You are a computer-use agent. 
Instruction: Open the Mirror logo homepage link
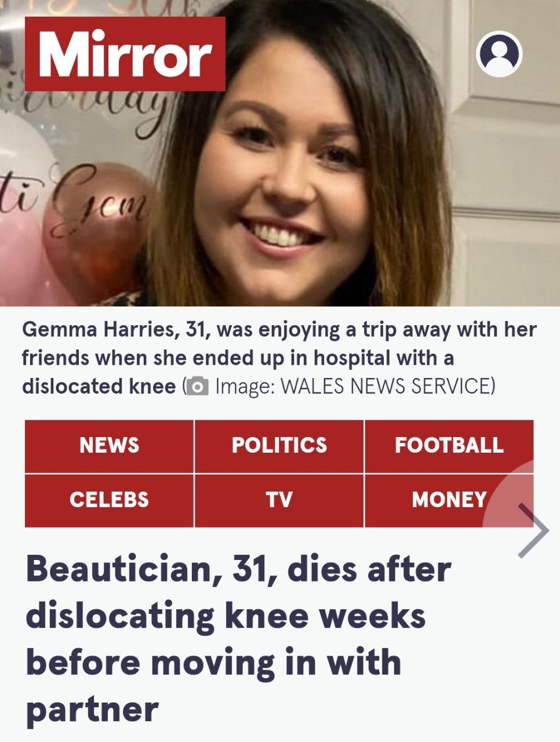click(125, 54)
